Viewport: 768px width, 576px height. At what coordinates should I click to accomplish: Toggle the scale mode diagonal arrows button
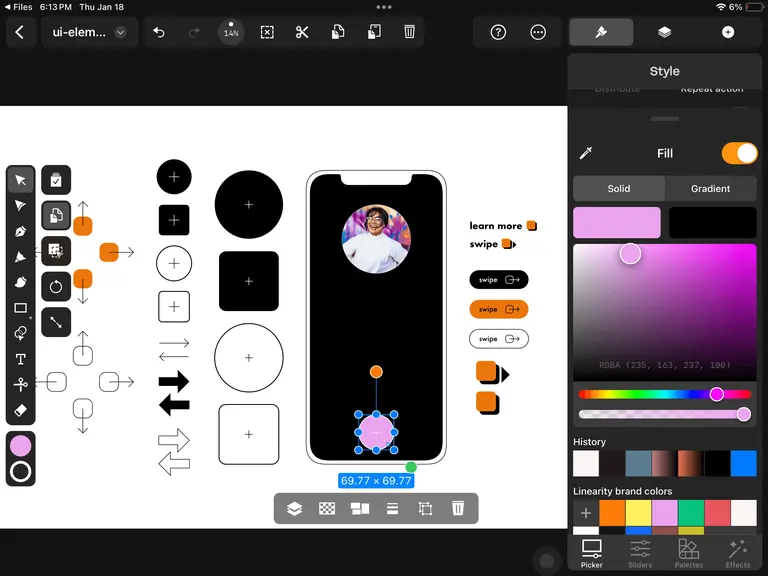pyautogui.click(x=56, y=322)
